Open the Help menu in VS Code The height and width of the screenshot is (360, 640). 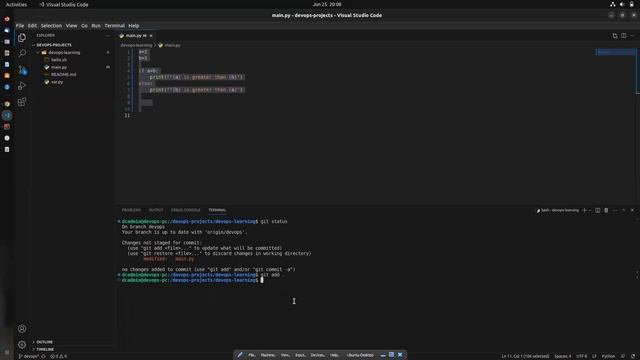coord(134,25)
